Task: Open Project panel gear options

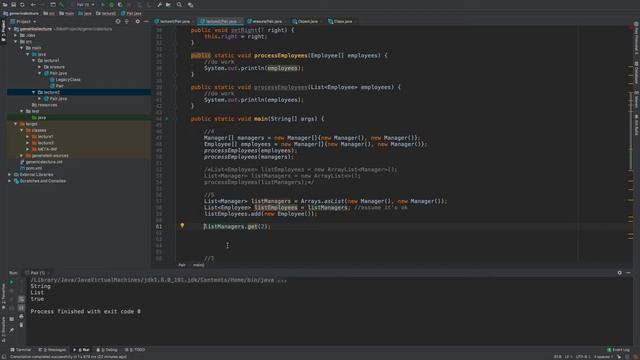Action: (x=137, y=21)
